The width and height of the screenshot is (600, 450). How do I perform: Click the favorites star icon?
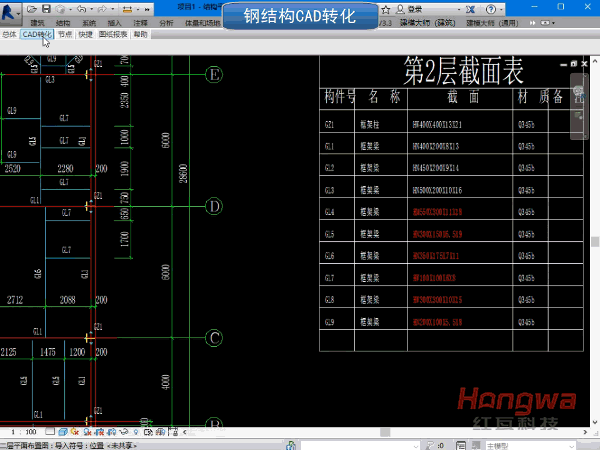[x=386, y=9]
